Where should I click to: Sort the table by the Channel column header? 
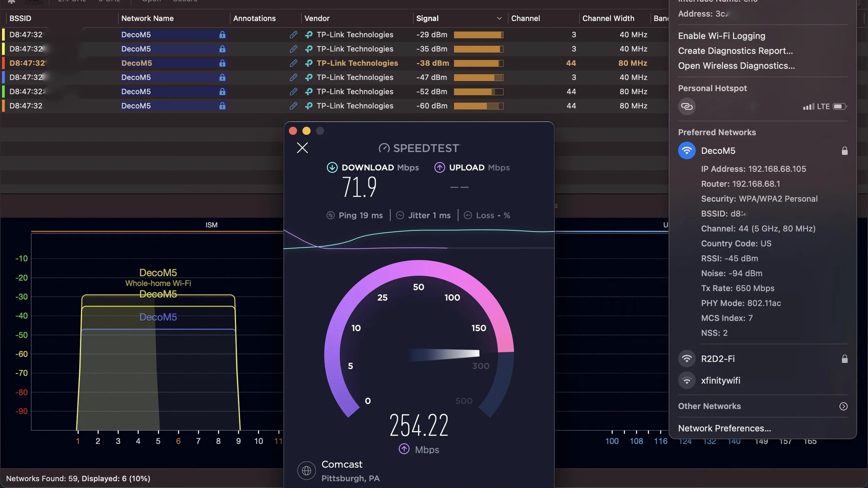click(x=525, y=18)
